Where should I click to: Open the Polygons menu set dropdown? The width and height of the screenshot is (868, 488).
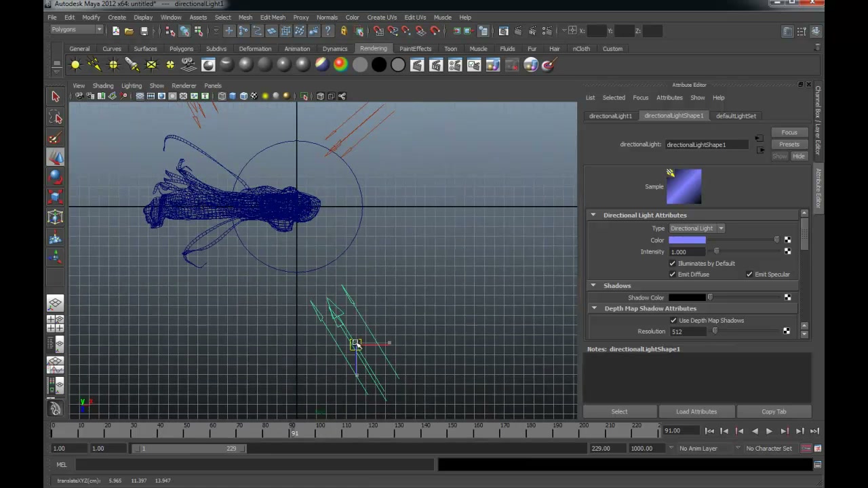tap(77, 30)
